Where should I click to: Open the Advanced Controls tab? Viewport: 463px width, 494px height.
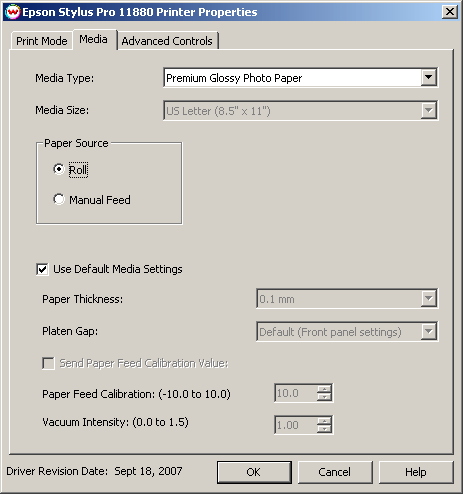pos(167,41)
